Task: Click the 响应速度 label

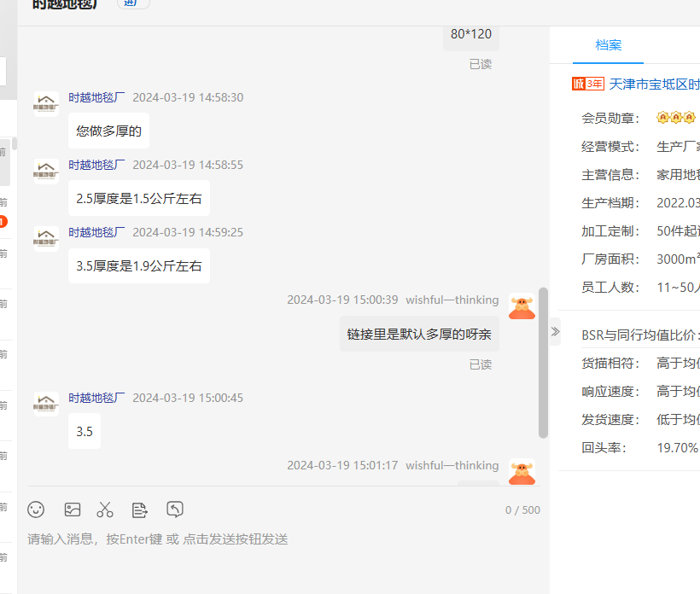Action: [x=610, y=392]
